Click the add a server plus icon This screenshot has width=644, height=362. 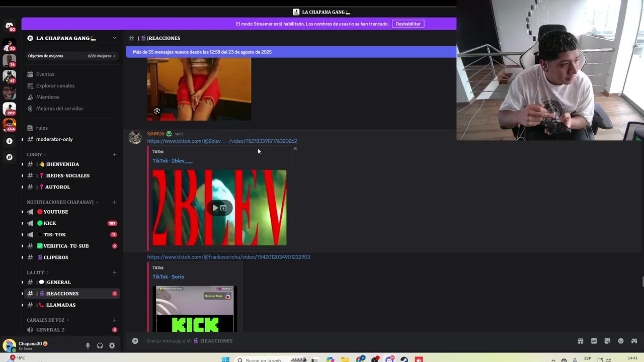click(9, 141)
